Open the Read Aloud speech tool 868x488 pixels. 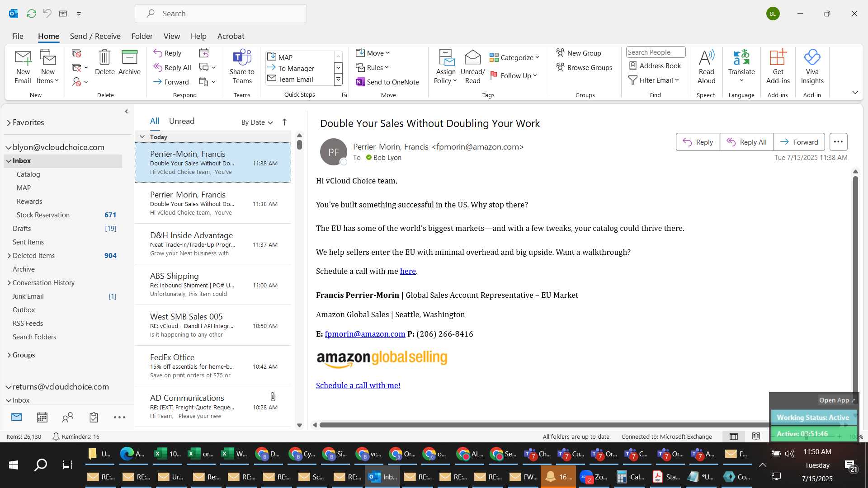[706, 67]
